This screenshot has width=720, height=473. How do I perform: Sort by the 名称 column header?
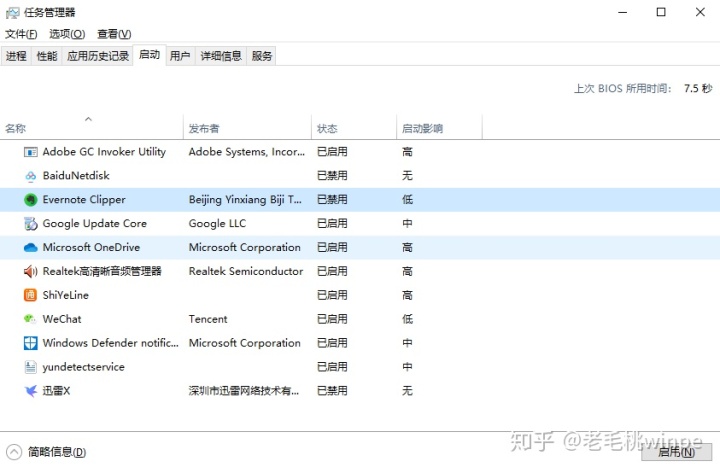91,126
